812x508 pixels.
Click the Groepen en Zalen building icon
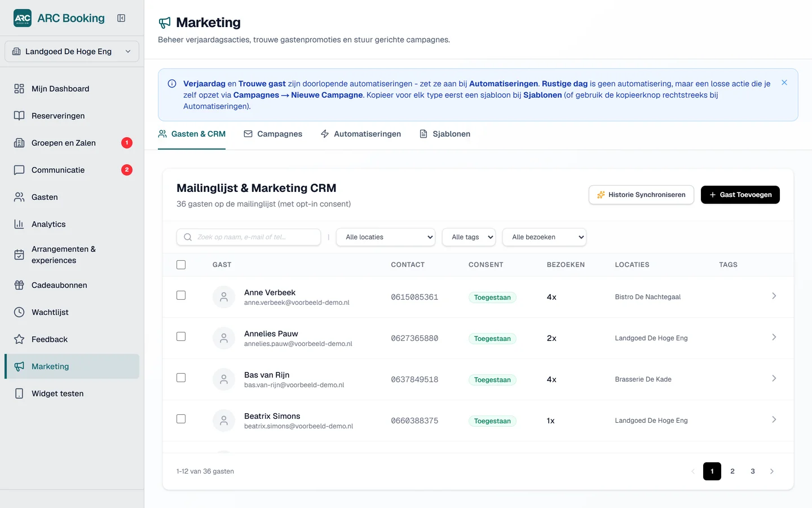click(x=19, y=143)
